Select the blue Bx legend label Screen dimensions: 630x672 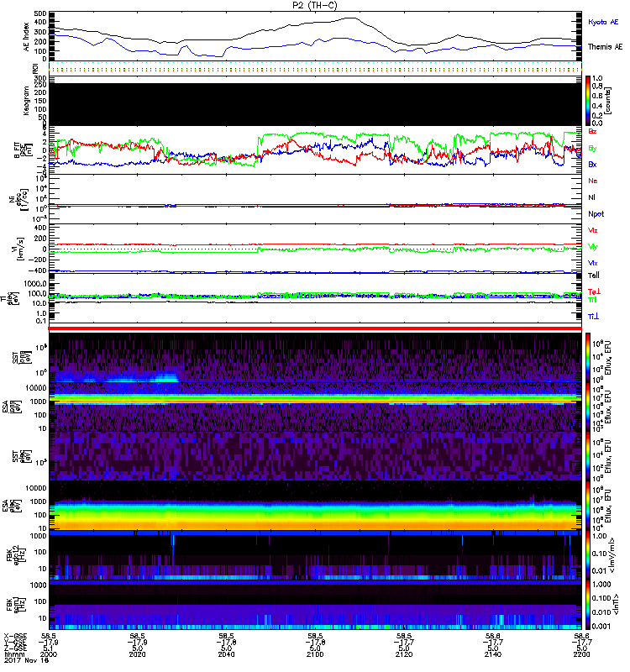tap(592, 164)
